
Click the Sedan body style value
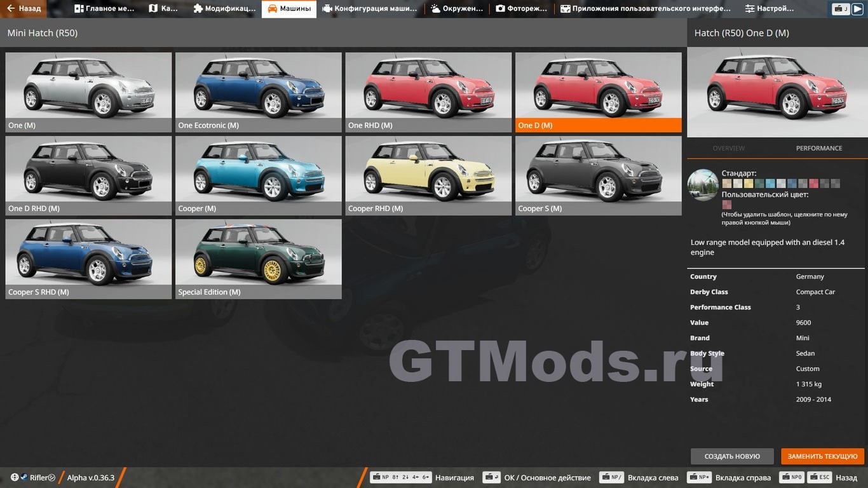click(806, 353)
